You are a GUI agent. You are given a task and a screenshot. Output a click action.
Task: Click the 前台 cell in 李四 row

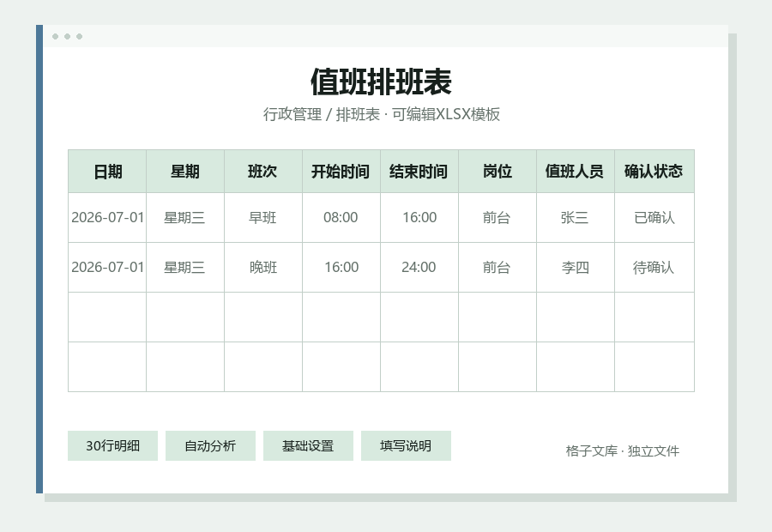coord(498,268)
